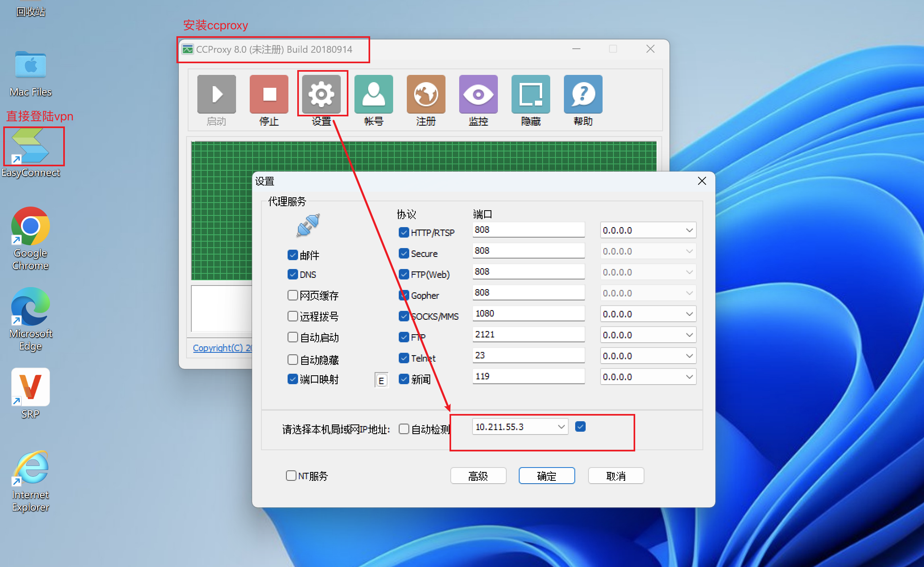Screen dimensions: 924x567
Task: Open the Monitor (监控) eye icon
Action: click(478, 94)
